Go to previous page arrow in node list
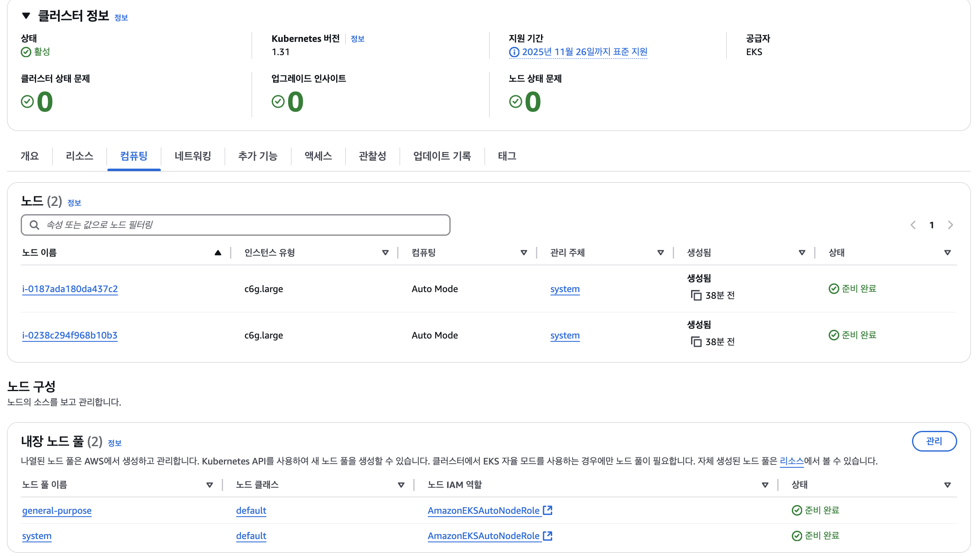This screenshot has height=556, width=980. tap(913, 225)
